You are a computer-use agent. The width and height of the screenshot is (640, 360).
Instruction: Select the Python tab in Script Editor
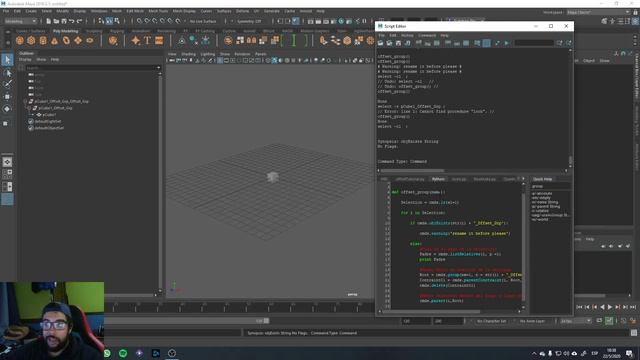tap(438, 179)
